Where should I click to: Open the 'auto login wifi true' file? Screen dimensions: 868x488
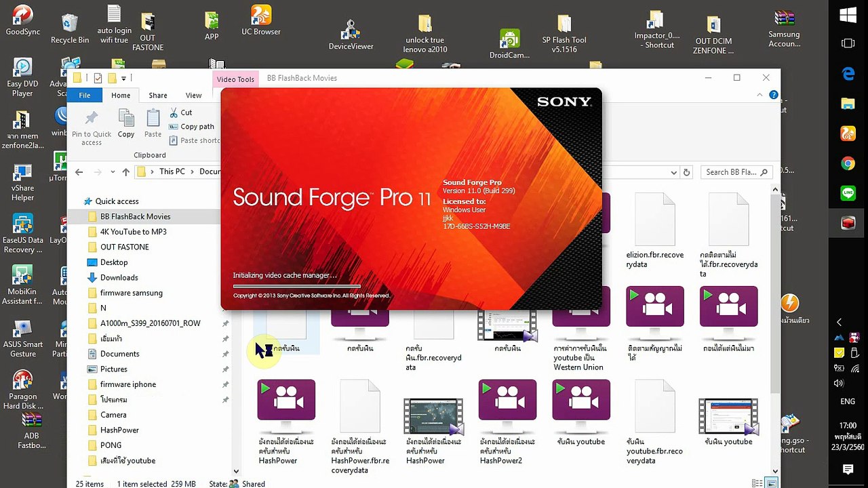pos(114,24)
